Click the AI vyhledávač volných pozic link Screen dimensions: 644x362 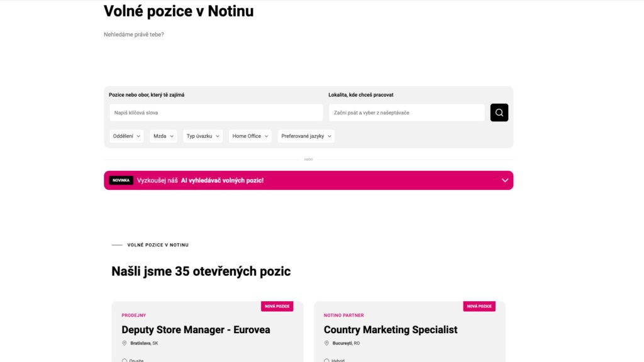pyautogui.click(x=222, y=180)
